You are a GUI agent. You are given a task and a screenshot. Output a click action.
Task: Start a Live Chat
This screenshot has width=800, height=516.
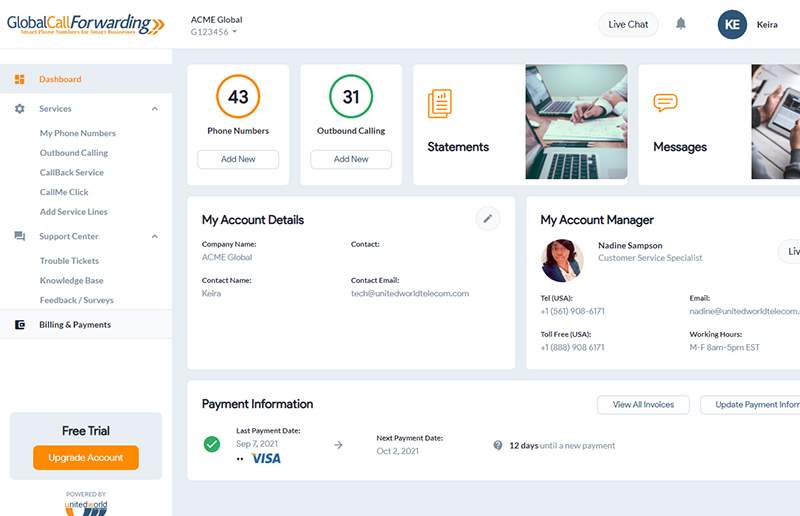[x=628, y=24]
